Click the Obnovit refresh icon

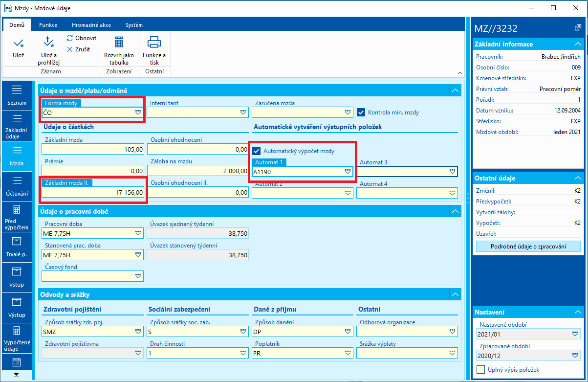pos(70,38)
